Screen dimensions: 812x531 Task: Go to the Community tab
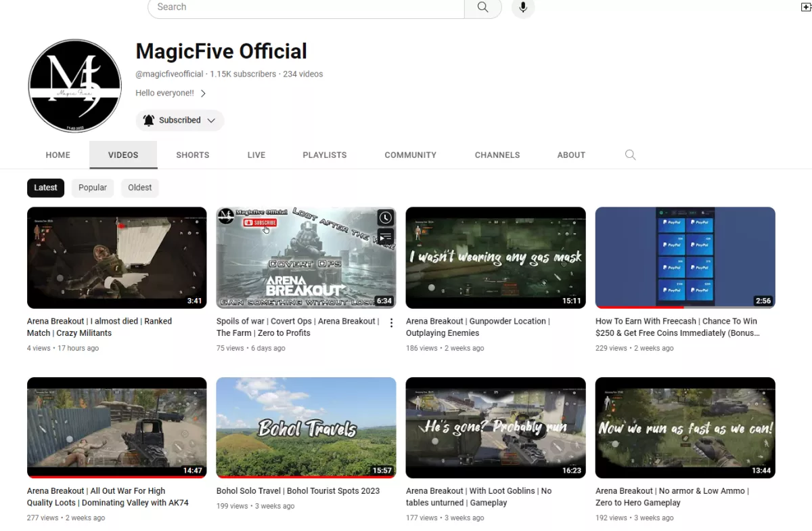(410, 155)
